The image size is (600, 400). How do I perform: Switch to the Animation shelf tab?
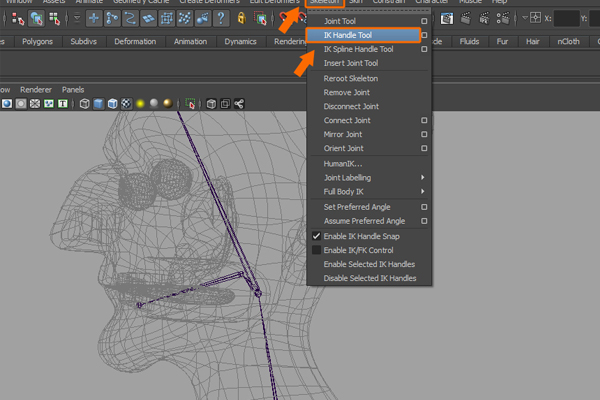190,41
